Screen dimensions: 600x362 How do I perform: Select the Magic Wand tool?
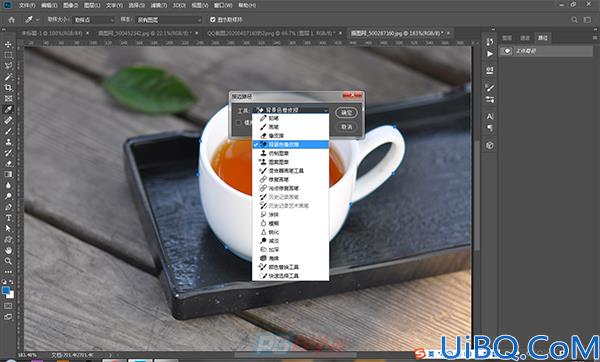click(x=8, y=77)
